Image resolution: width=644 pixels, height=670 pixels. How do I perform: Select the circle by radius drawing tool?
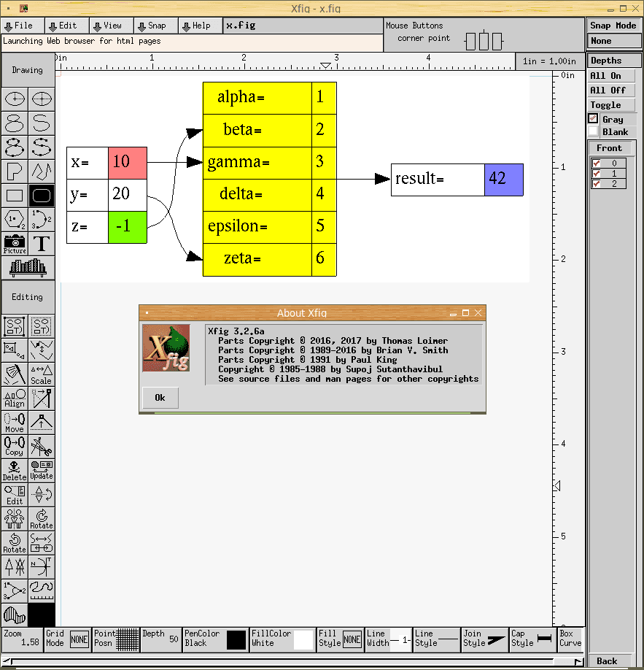15,99
